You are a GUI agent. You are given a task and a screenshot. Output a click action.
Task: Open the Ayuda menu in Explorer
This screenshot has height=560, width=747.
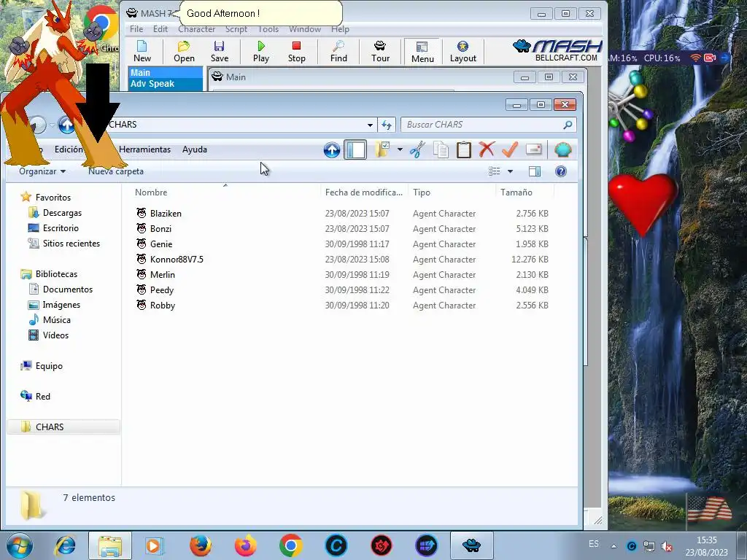point(194,149)
